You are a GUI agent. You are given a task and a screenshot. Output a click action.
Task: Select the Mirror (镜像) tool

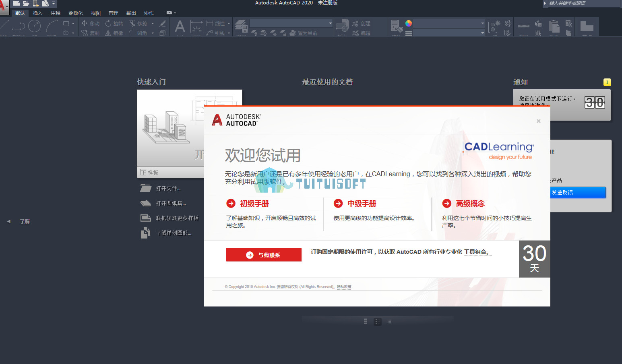point(114,33)
